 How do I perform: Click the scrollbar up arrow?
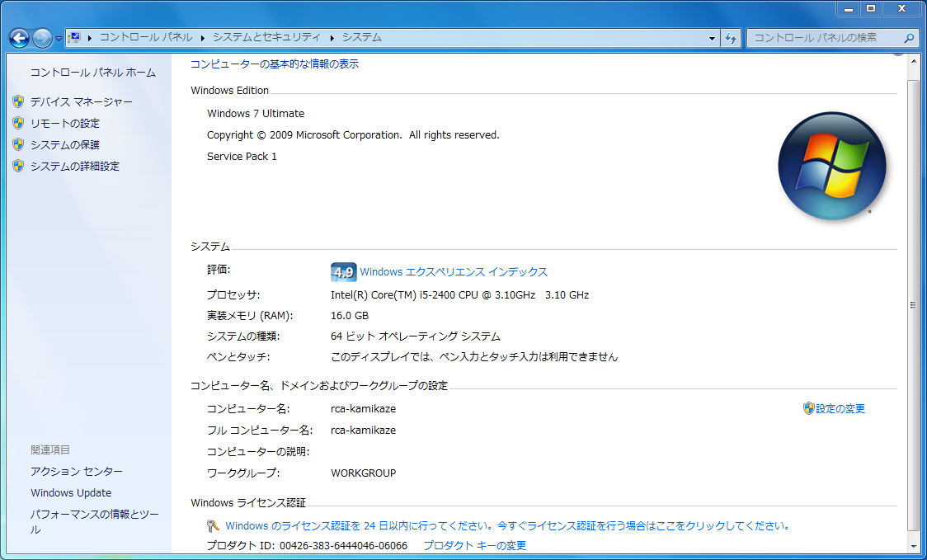(x=914, y=61)
